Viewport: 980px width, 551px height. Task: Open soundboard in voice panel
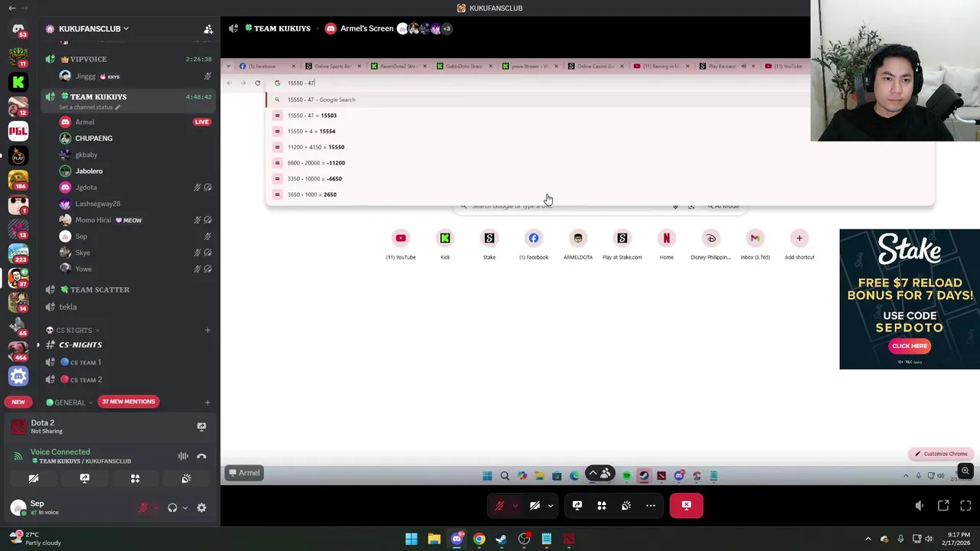coord(186,479)
